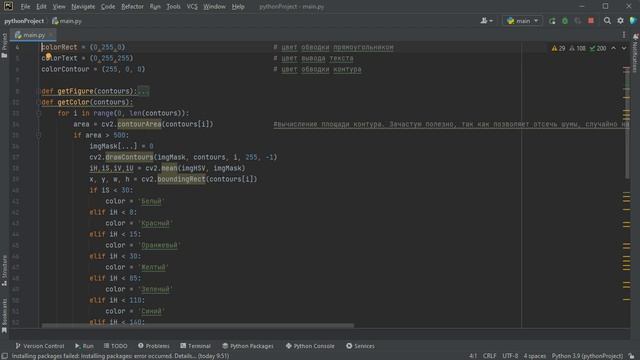Click the read-only lock status icon
Viewport: 640px width, 360px height.
click(x=631, y=356)
